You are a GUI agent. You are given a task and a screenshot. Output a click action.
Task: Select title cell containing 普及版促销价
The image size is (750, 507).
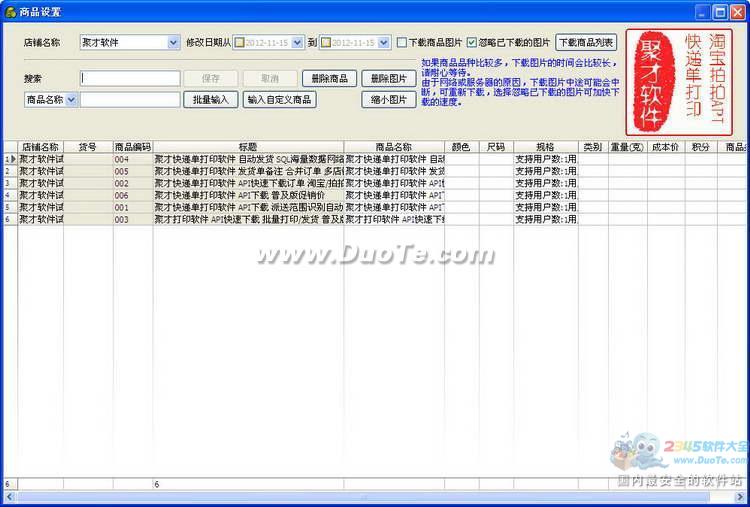point(248,195)
